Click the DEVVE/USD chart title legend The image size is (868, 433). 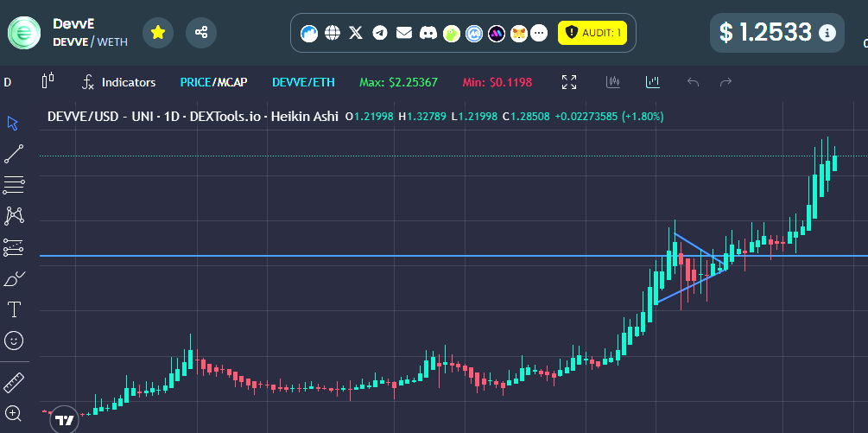point(193,117)
